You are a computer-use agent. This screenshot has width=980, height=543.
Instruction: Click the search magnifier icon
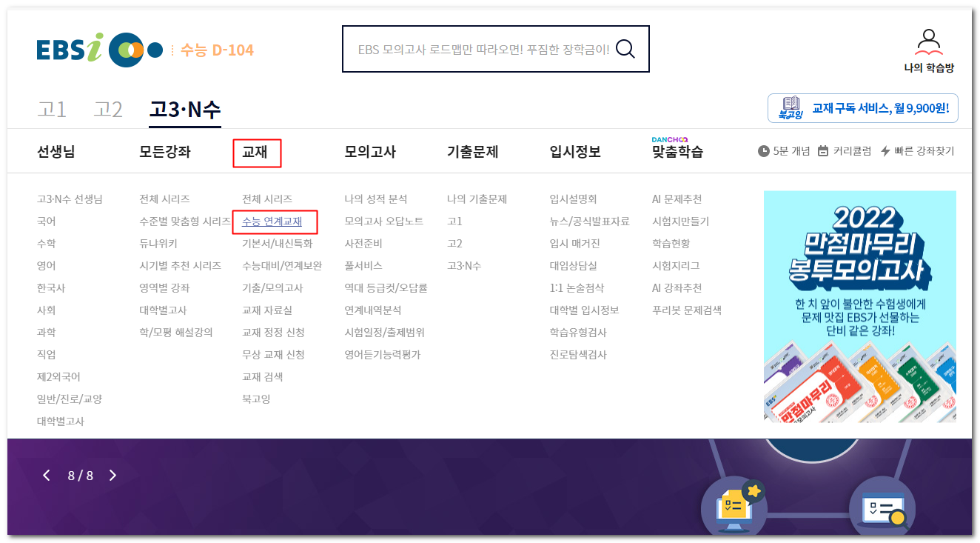pos(625,49)
